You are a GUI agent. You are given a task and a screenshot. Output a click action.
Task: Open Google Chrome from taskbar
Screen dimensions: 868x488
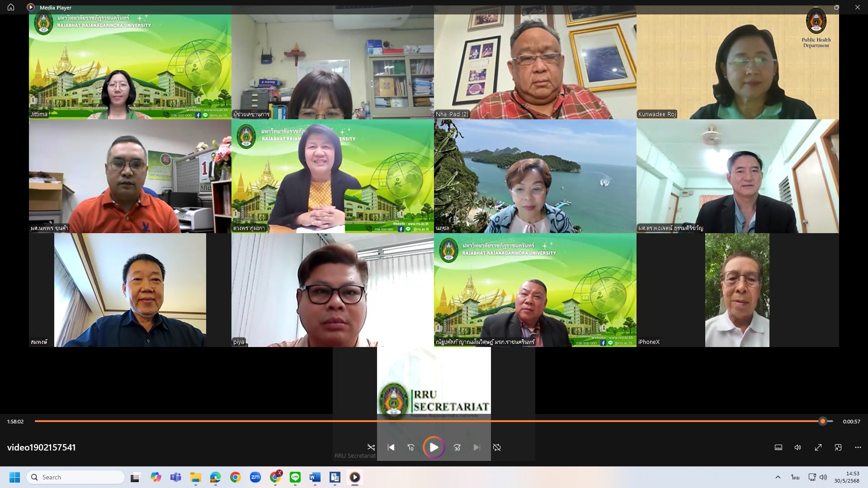[x=235, y=477]
